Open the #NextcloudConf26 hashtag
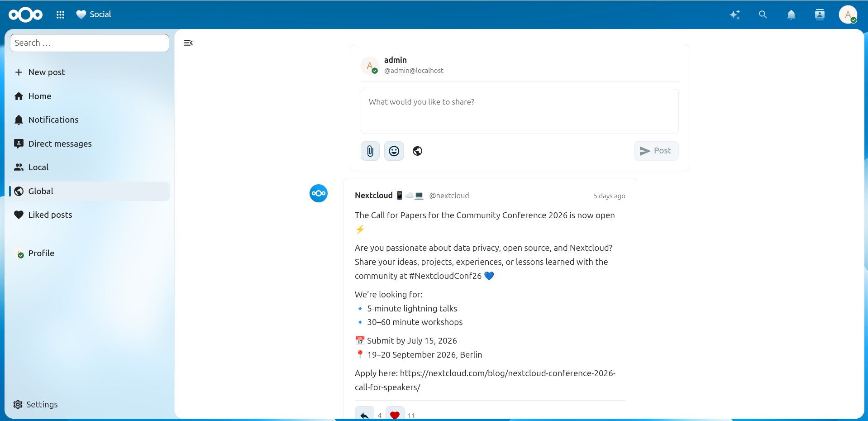Viewport: 868px width, 421px height. click(x=445, y=276)
